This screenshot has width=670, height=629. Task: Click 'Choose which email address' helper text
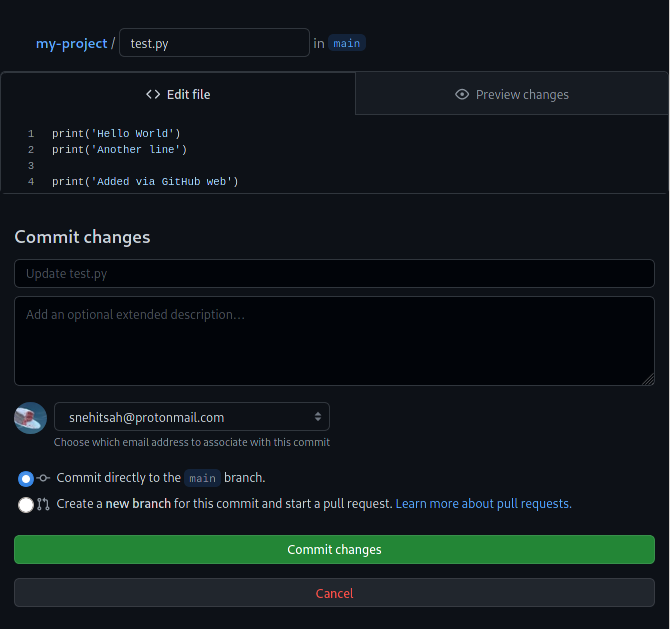(192, 442)
